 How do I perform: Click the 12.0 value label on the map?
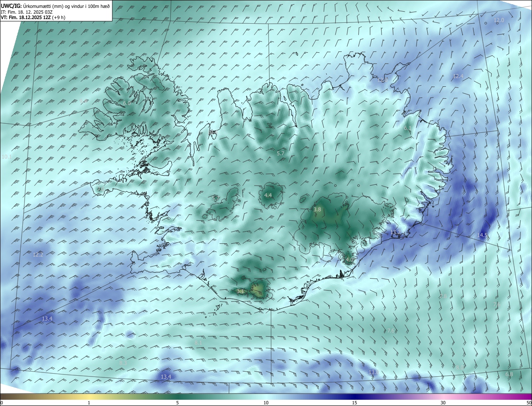pyautogui.click(x=499, y=20)
